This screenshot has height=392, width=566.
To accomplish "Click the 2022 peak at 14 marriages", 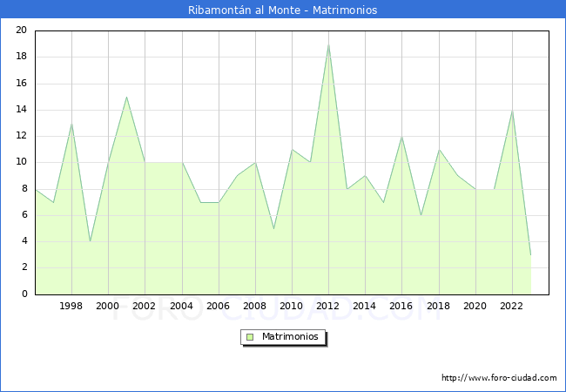I will click(x=512, y=110).
